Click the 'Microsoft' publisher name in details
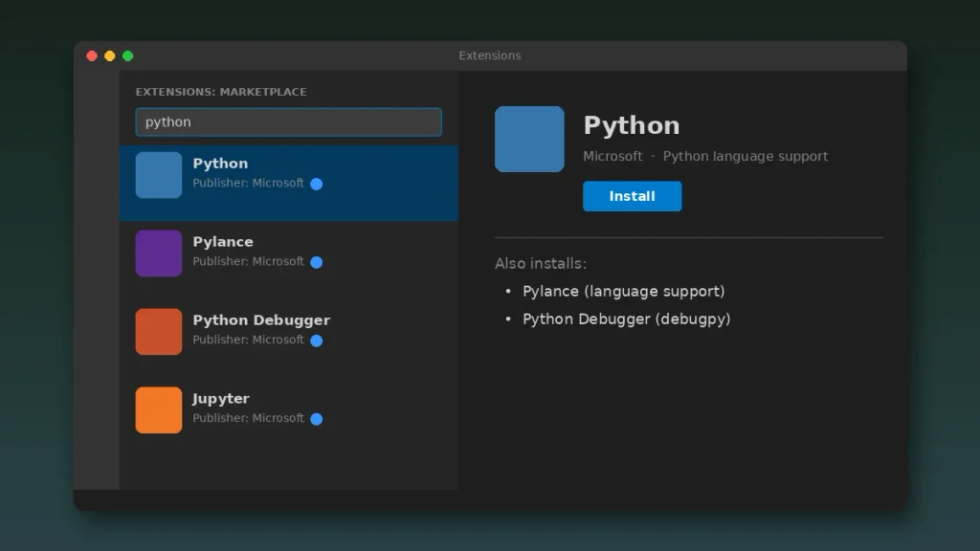Viewport: 980px width, 551px height. pos(612,156)
